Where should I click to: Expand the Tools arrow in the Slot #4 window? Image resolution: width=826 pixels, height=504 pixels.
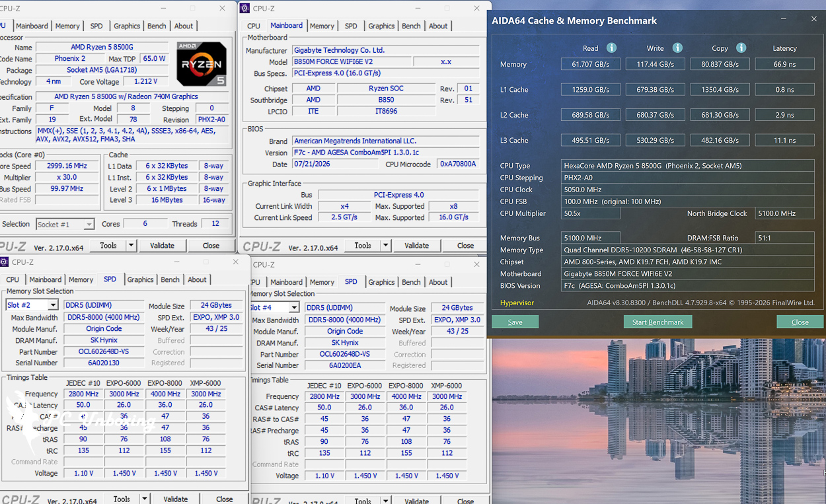tap(385, 501)
